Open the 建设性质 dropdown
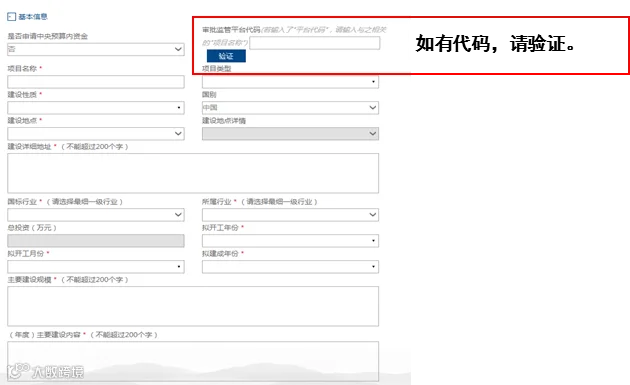This screenshot has height=385, width=630. pos(96,108)
